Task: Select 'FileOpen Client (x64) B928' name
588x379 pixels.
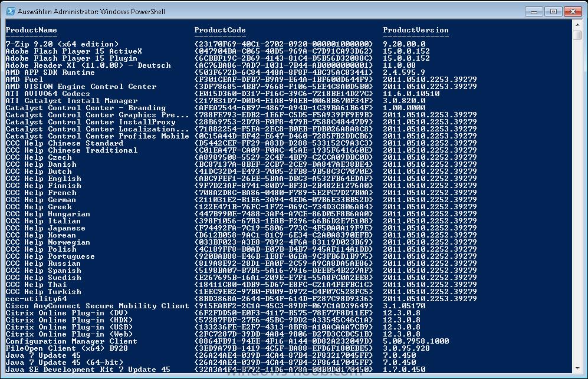Action: pyautogui.click(x=67, y=348)
